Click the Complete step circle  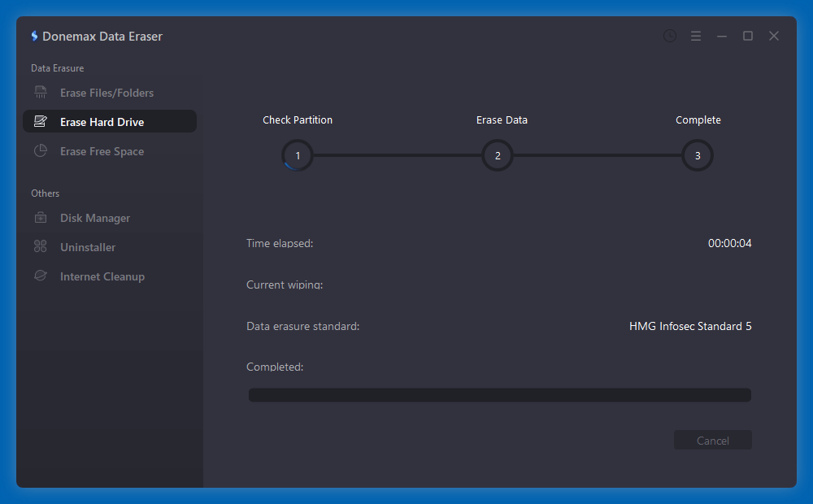click(x=698, y=155)
